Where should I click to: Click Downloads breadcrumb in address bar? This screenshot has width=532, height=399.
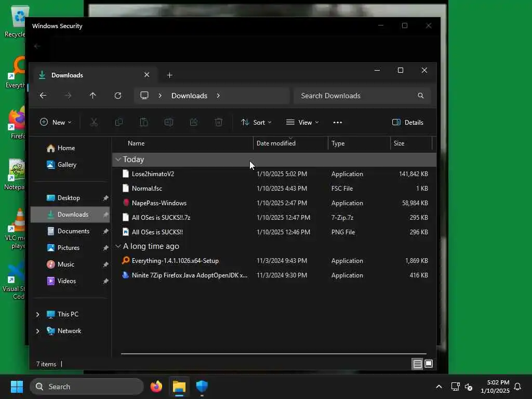pyautogui.click(x=189, y=96)
